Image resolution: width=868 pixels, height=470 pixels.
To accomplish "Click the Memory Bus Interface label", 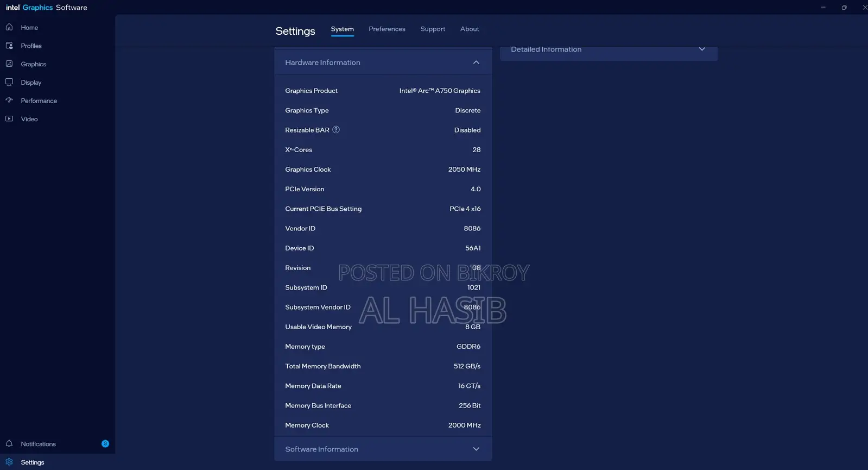I will (318, 405).
